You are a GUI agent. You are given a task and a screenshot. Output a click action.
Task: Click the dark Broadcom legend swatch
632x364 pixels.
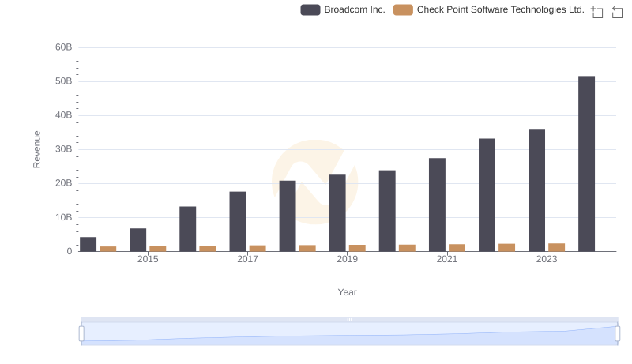(310, 9)
